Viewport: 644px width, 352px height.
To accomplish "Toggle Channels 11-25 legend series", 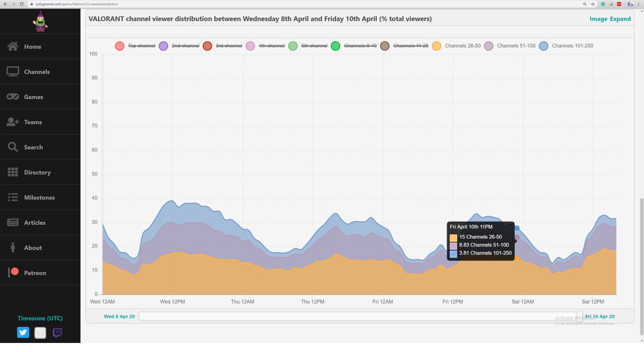I will point(405,46).
